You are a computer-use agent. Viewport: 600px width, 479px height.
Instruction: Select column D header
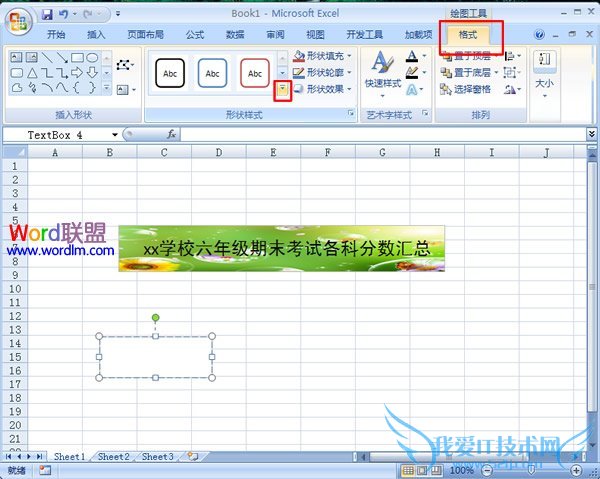tap(218, 152)
